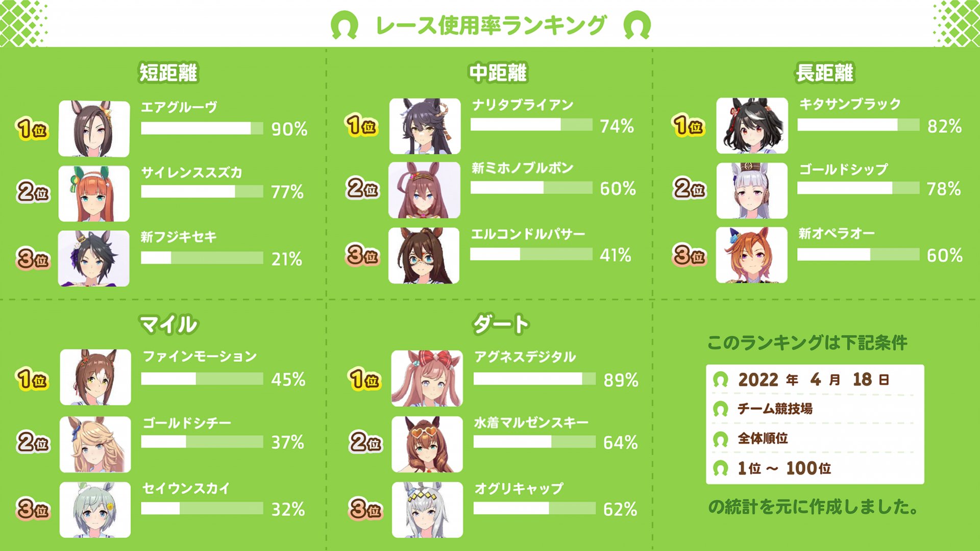980x551 pixels.
Task: Select the サイレンススズカ character portrait
Action: [94, 193]
